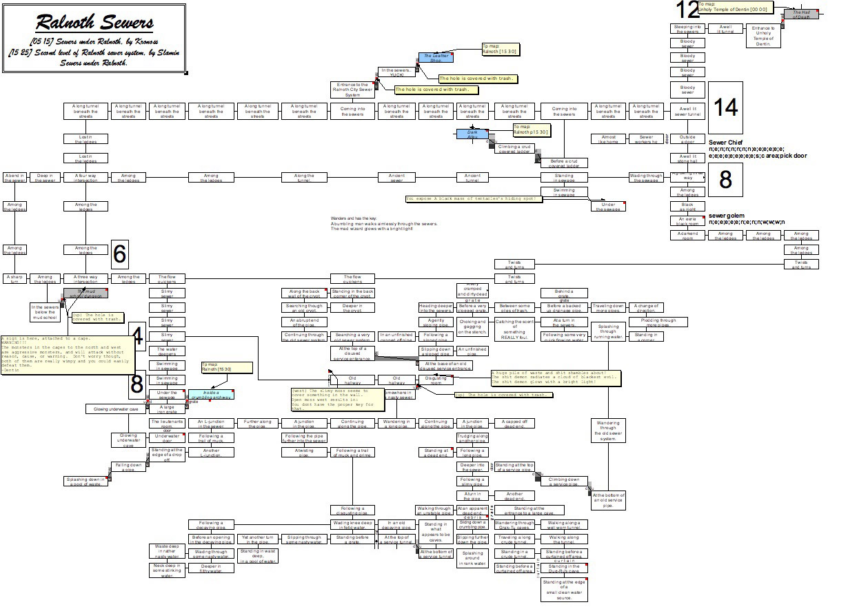Select the cyan crumbling archway room
Image resolution: width=868 pixels, height=609 pixels.
pos(211,394)
